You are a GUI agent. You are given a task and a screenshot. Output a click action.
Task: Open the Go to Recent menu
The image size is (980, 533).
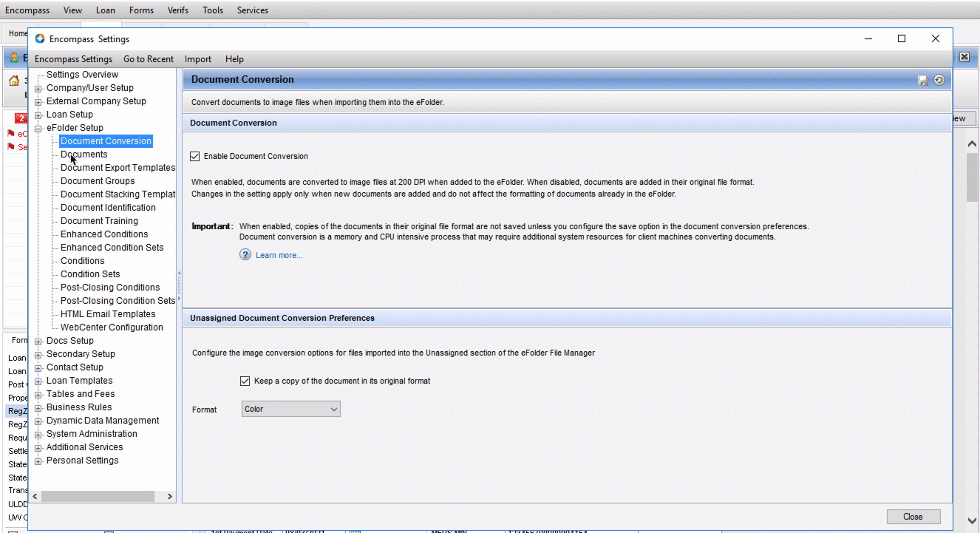[x=149, y=59]
